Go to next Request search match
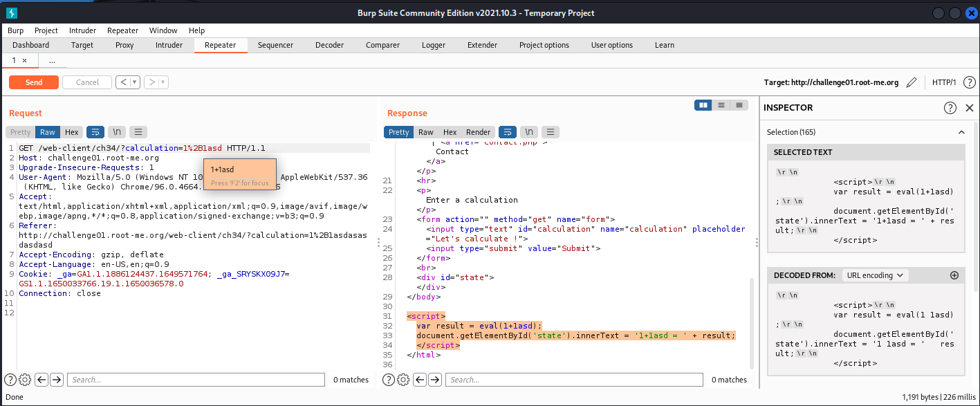The width and height of the screenshot is (980, 406). coord(57,379)
